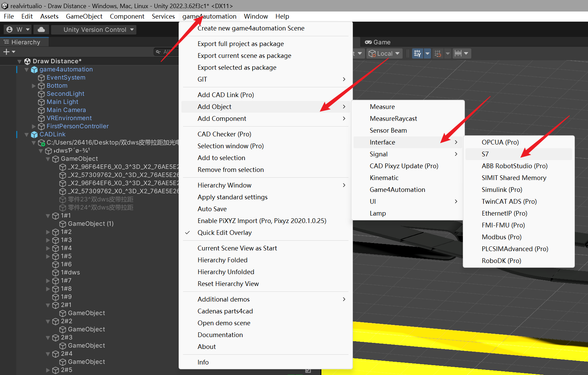The height and width of the screenshot is (375, 588).
Task: Collapse the game4automation tree node
Action: pyautogui.click(x=27, y=69)
